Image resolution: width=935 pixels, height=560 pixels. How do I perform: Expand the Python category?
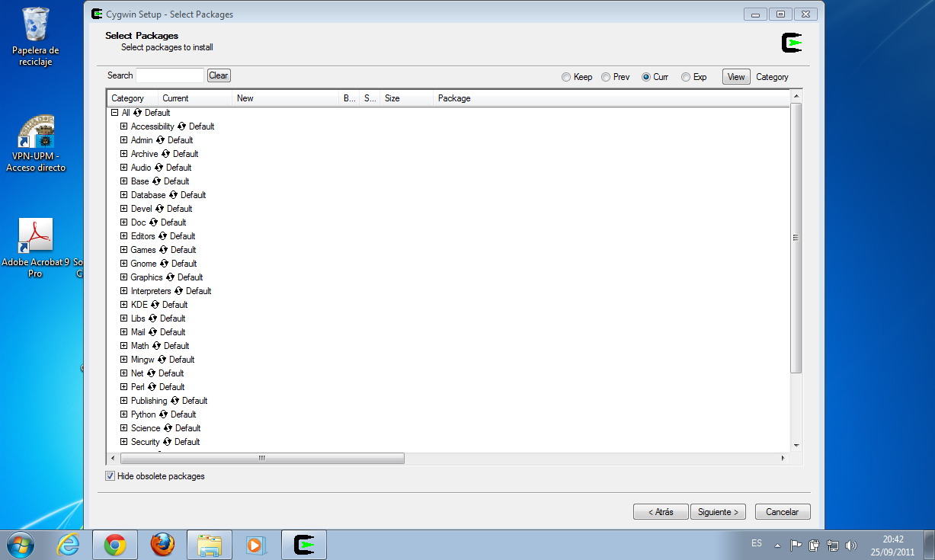coord(124,414)
